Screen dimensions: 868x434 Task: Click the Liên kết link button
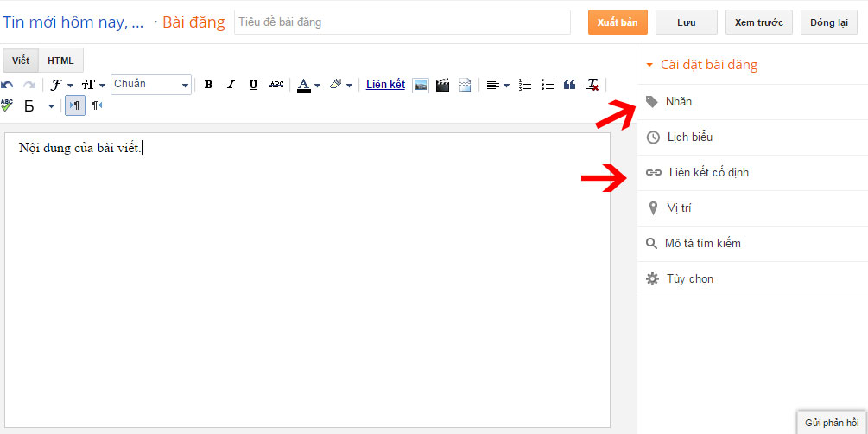pyautogui.click(x=385, y=85)
